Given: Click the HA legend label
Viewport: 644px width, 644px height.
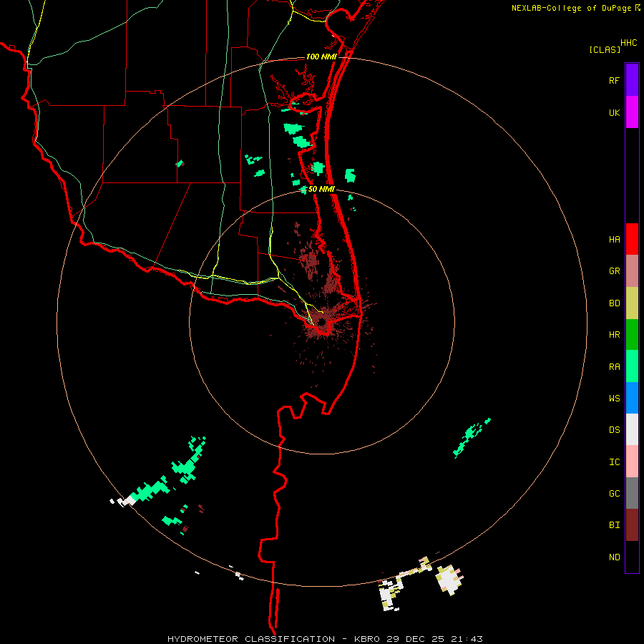Looking at the screenshot, I should click(x=614, y=240).
